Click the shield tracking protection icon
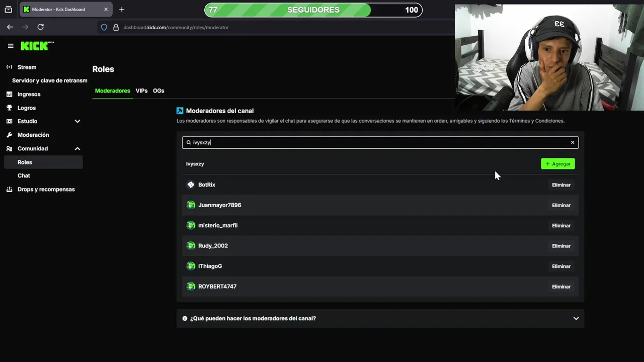 click(x=104, y=27)
